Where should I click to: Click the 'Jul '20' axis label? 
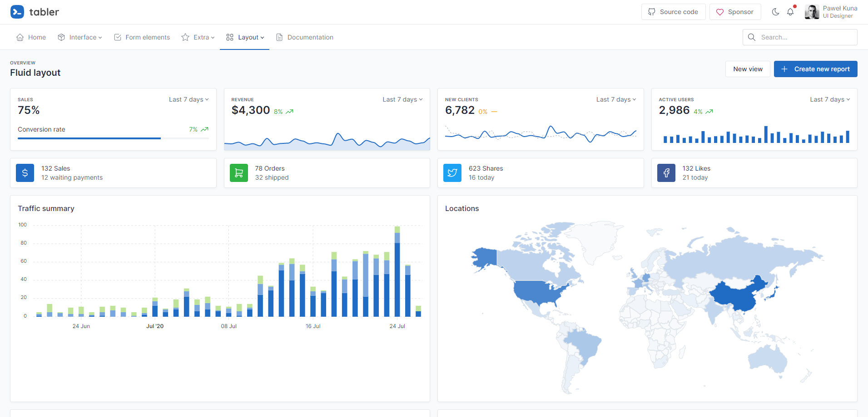click(x=155, y=326)
